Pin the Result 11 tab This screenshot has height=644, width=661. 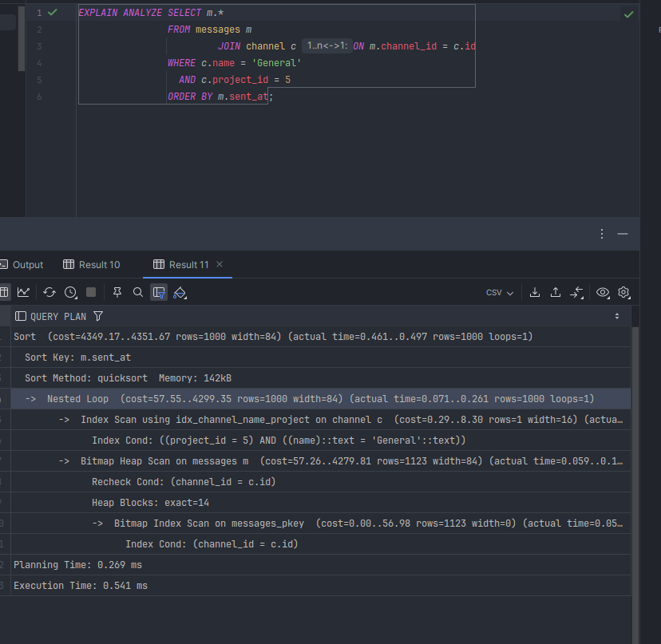pos(117,292)
